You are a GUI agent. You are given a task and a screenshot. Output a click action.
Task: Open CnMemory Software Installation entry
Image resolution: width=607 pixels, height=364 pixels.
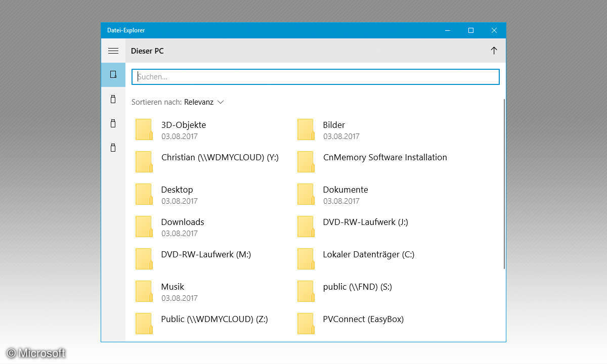click(x=385, y=157)
